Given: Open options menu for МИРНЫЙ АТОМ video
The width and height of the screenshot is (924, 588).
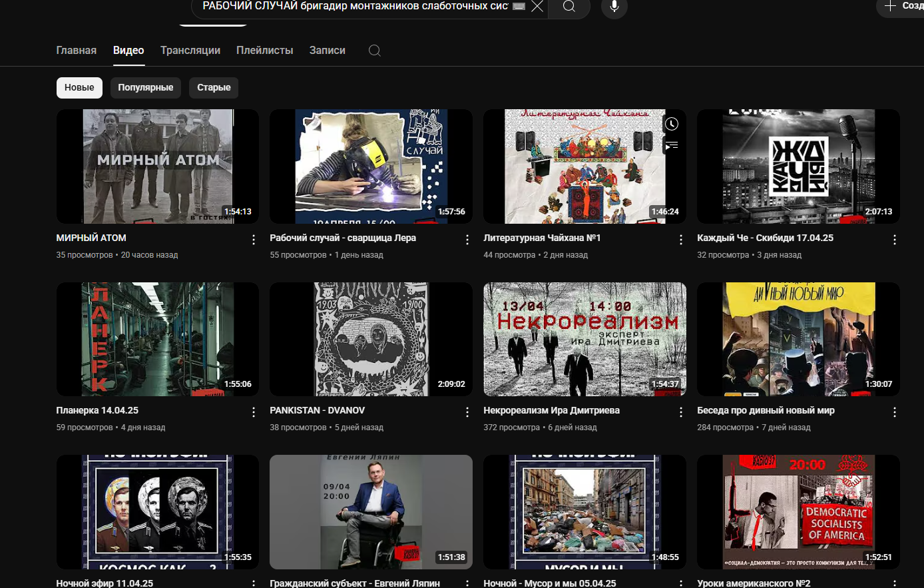Looking at the screenshot, I should (x=254, y=240).
